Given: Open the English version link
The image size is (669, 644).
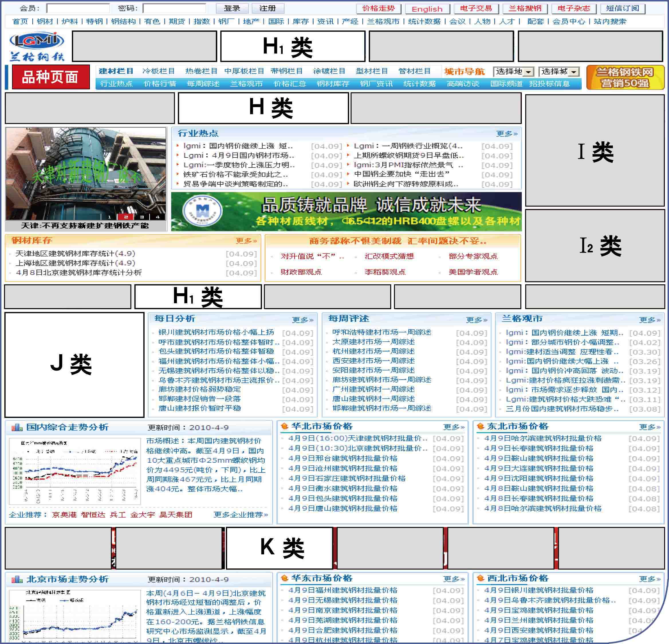Looking at the screenshot, I should click(x=427, y=9).
